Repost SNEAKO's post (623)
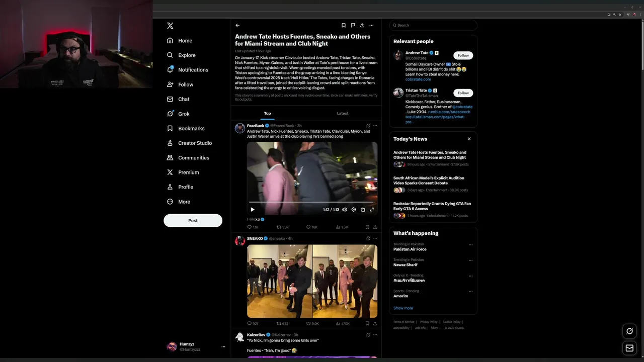This screenshot has height=362, width=644. click(282, 324)
